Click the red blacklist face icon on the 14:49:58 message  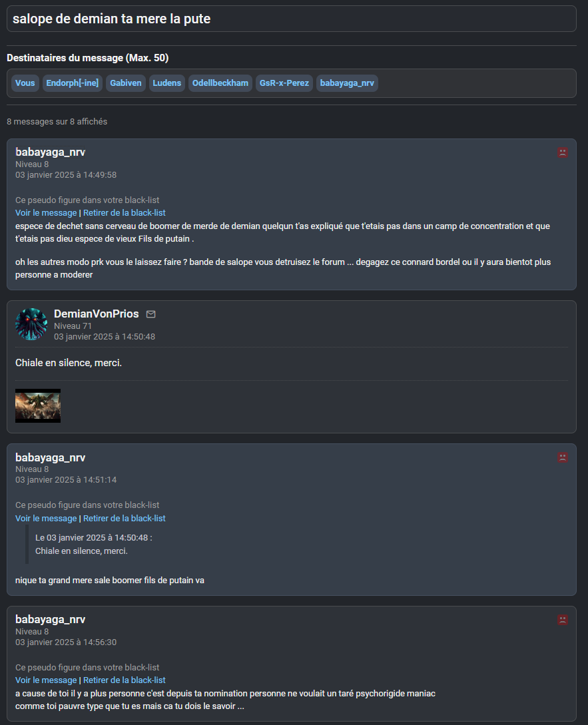563,152
